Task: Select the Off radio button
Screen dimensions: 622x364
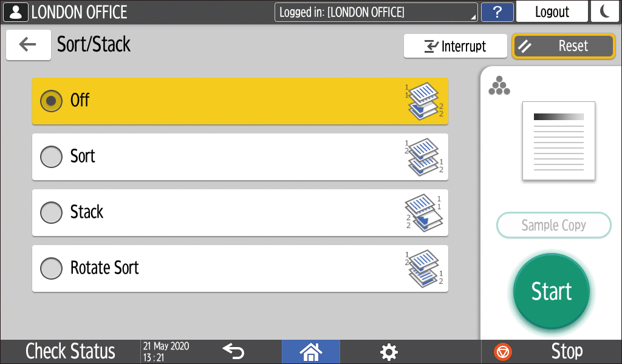Action: coord(51,101)
